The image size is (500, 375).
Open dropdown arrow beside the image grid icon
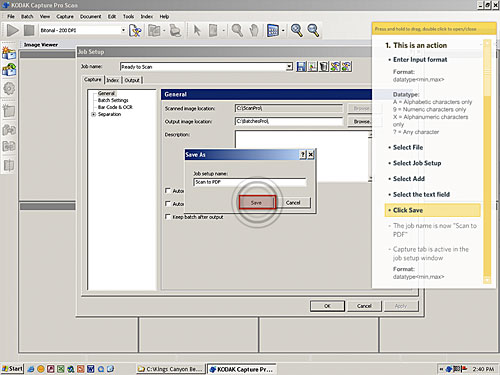click(x=283, y=31)
